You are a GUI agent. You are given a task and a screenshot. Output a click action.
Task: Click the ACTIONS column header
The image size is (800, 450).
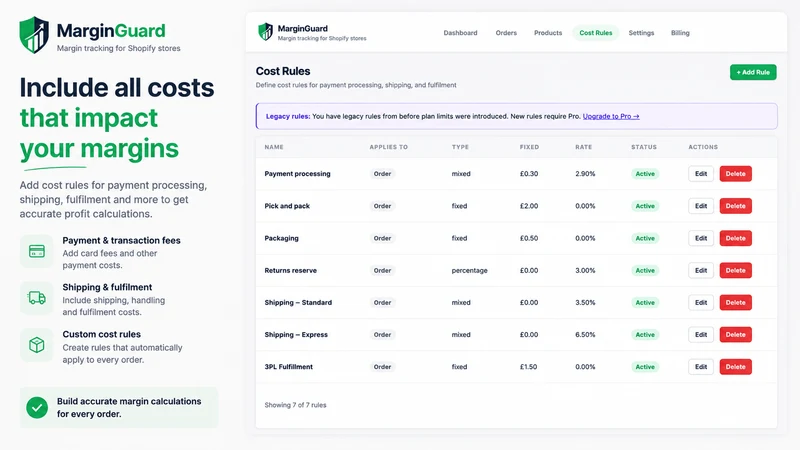(x=703, y=147)
